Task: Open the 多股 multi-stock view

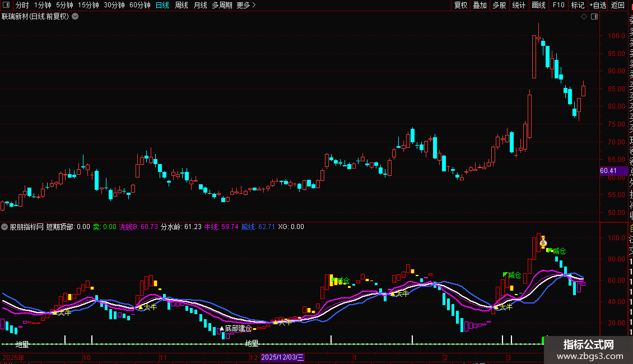Action: (x=499, y=5)
